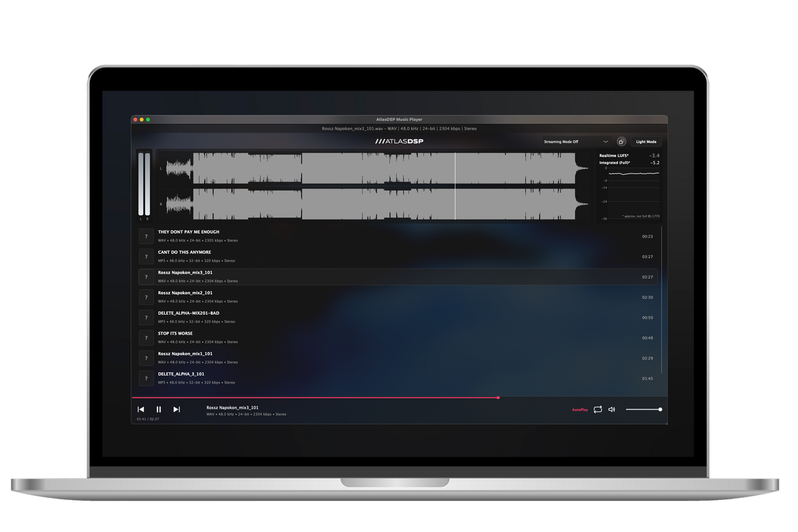Click the Streaming Mode chevron arrow
798x532 pixels.
[605, 142]
